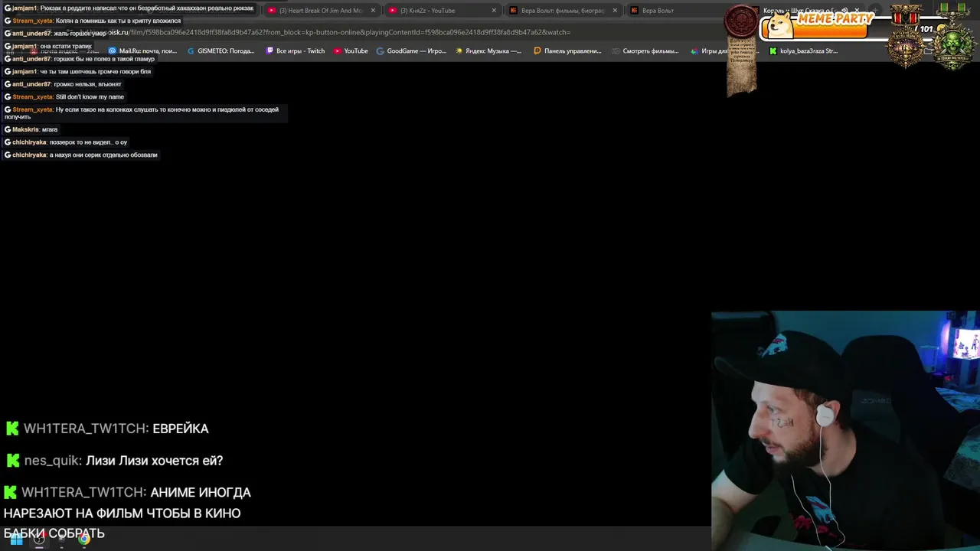Open the GISMETEO bookmark
The width and height of the screenshot is (980, 551).
coord(220,51)
